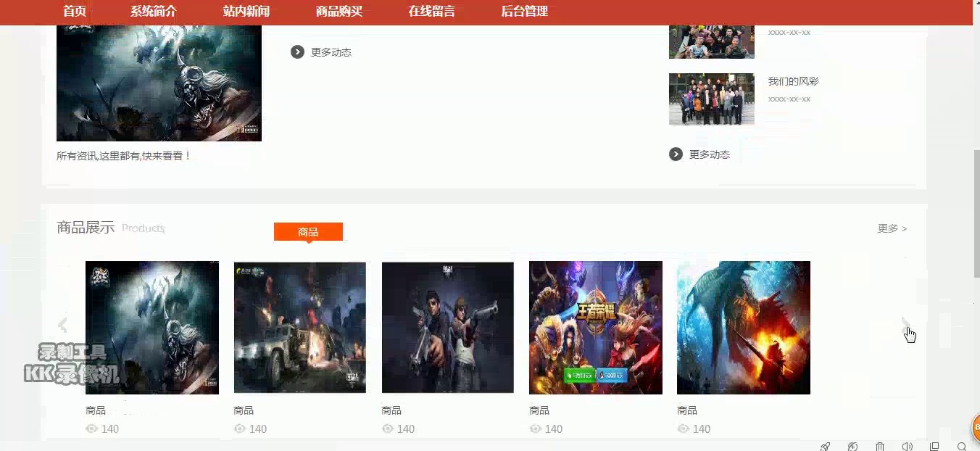The width and height of the screenshot is (980, 451).
Task: Open the 我们的风彩 news link
Action: (794, 81)
